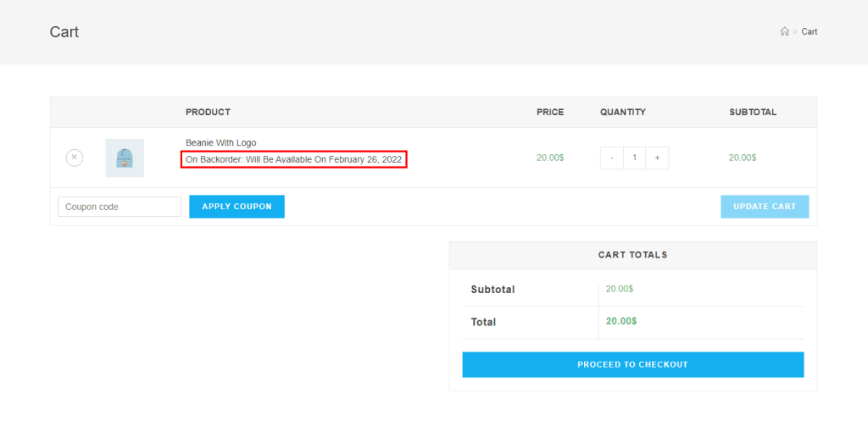Screen dimensions: 868x421
Task: Click the item price 20.00$
Action: coord(550,158)
